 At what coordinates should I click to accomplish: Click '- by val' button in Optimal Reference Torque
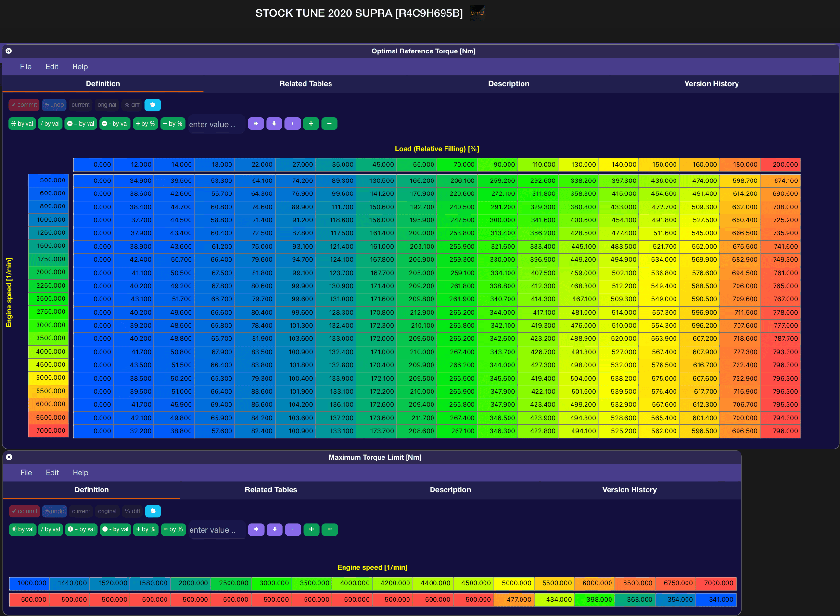click(115, 124)
